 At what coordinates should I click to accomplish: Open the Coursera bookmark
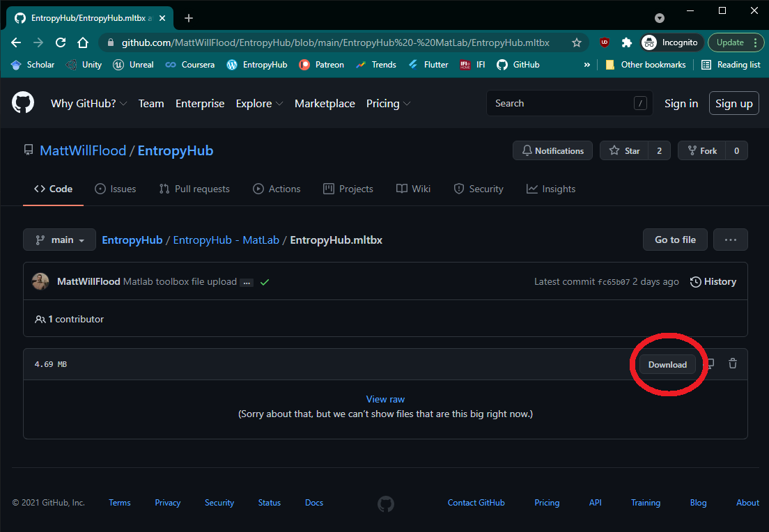(x=190, y=65)
